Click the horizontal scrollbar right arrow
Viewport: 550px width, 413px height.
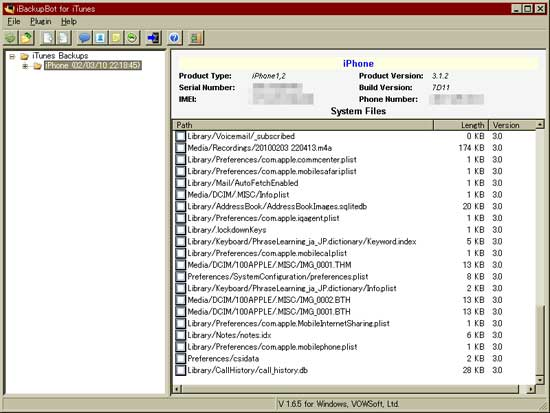coord(532,389)
